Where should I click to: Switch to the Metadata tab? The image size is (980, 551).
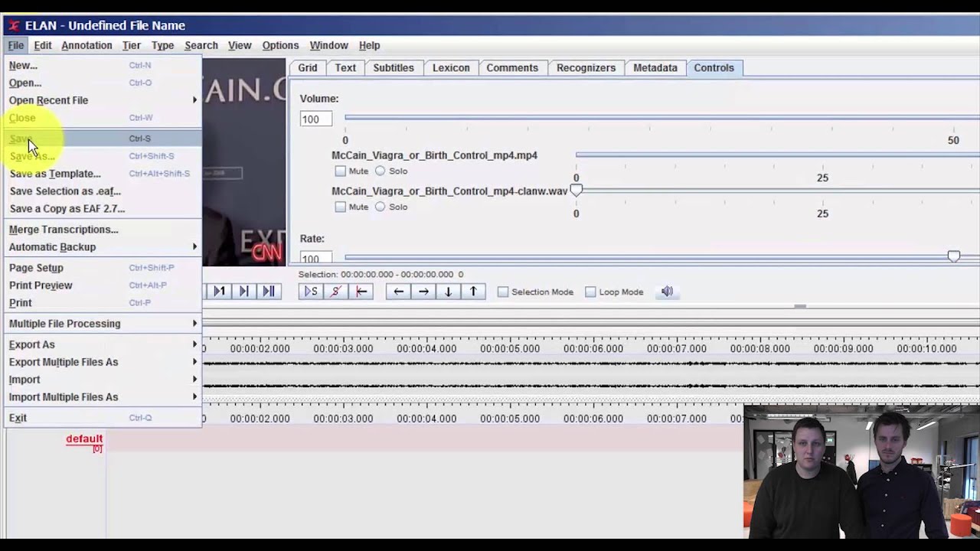pos(655,67)
